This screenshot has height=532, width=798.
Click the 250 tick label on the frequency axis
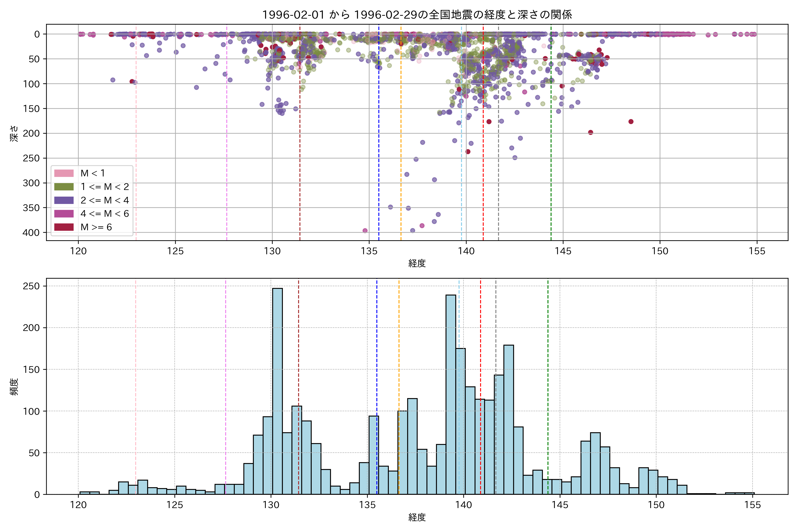pyautogui.click(x=31, y=286)
